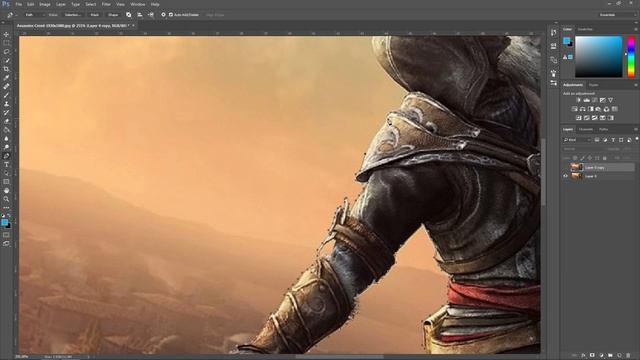Open the Image menu
640x360 pixels.
45,4
